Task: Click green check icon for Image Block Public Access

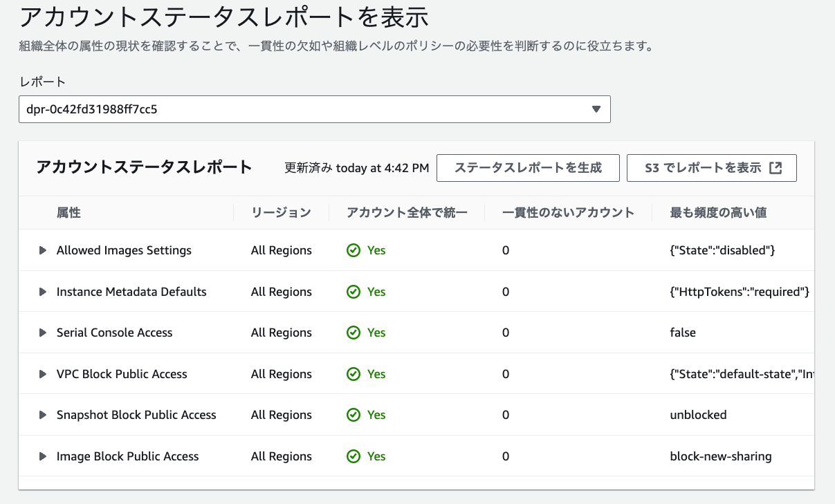Action: click(x=354, y=456)
